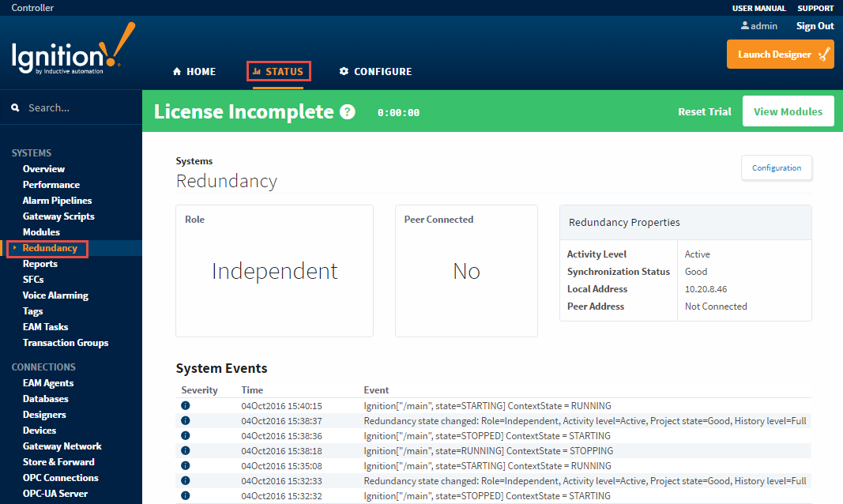Open the redundancy Configuration button
This screenshot has height=504, width=843.
pos(776,167)
